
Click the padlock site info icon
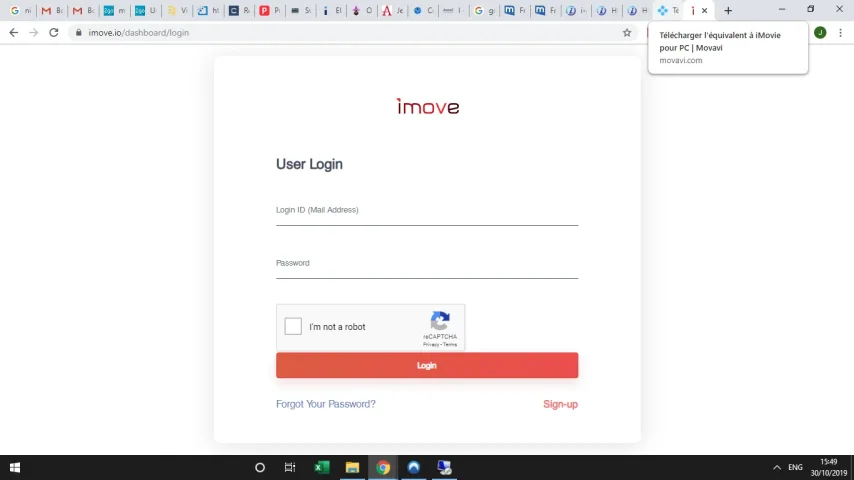coord(78,33)
